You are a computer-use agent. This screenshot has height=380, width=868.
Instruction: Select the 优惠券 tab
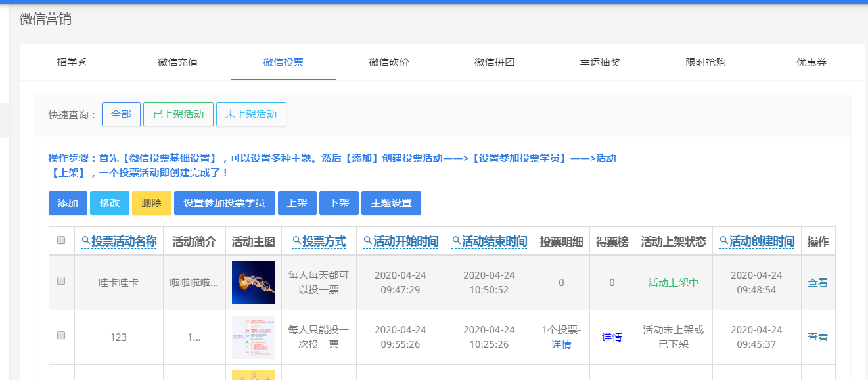811,62
